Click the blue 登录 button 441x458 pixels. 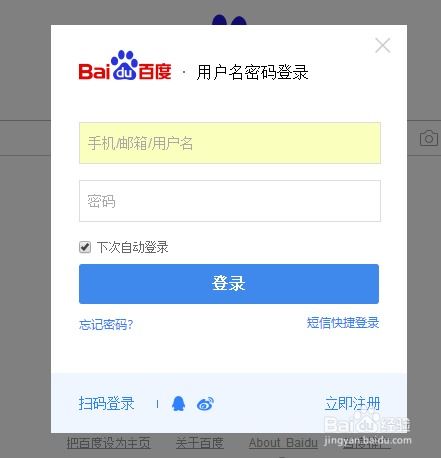coord(229,284)
